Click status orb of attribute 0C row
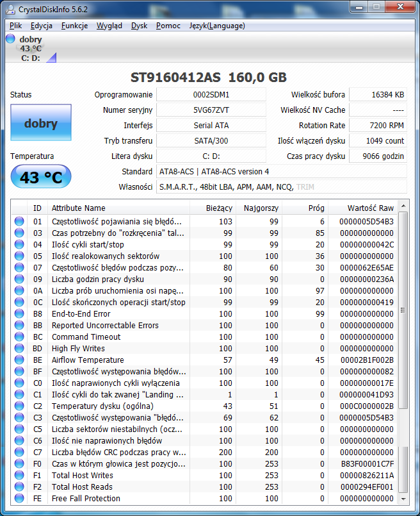 click(19, 302)
